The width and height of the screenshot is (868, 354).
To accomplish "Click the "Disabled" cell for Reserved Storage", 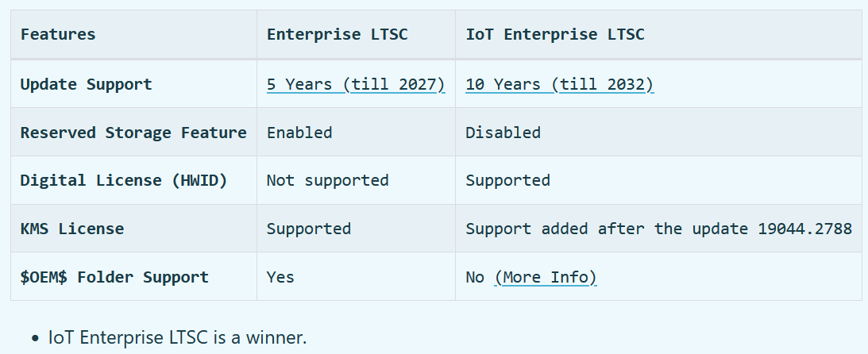I will click(x=503, y=133).
